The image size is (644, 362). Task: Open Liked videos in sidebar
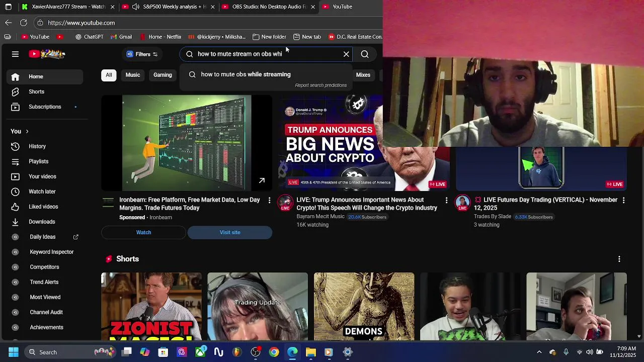44,207
